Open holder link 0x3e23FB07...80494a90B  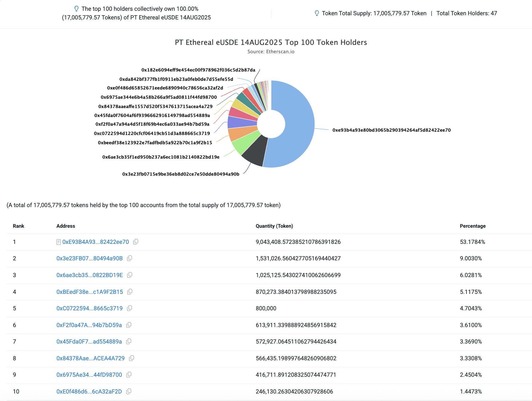[x=89, y=258]
